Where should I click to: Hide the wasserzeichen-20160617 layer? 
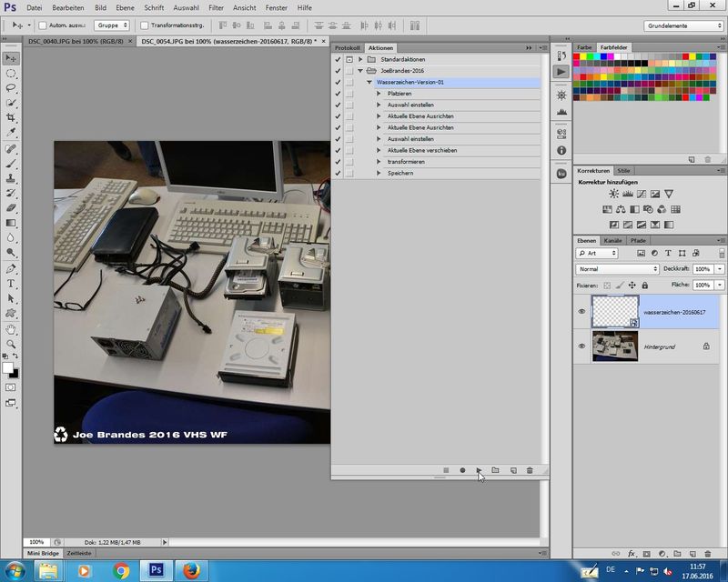click(582, 312)
